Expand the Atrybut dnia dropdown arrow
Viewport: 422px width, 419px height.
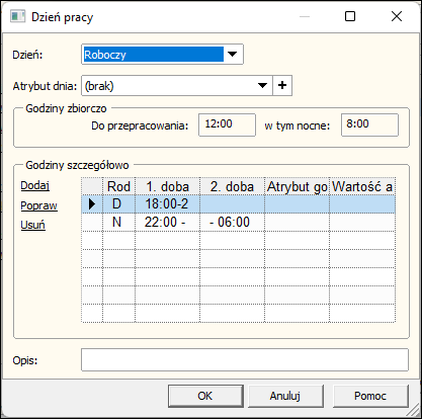pos(263,86)
